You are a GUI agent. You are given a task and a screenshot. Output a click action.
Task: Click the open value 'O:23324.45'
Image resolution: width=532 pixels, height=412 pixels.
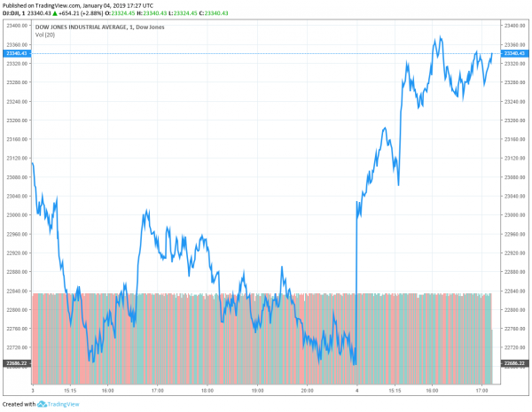coord(120,13)
